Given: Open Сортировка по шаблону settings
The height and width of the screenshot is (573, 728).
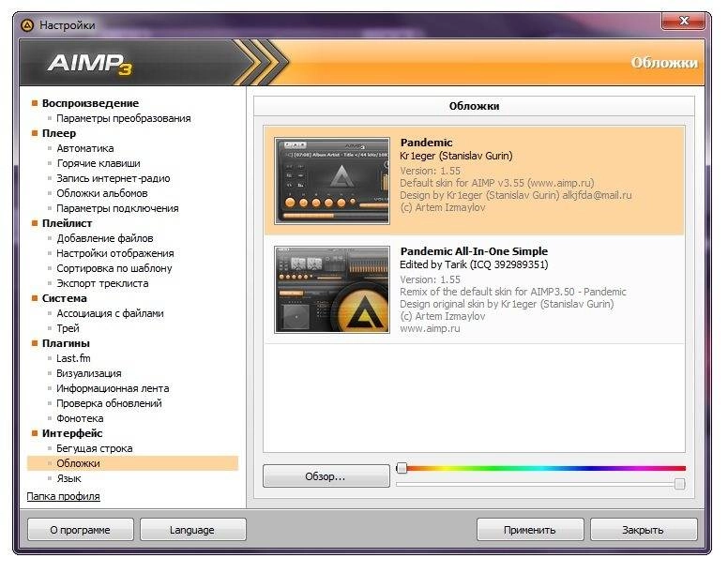Looking at the screenshot, I should (x=114, y=268).
